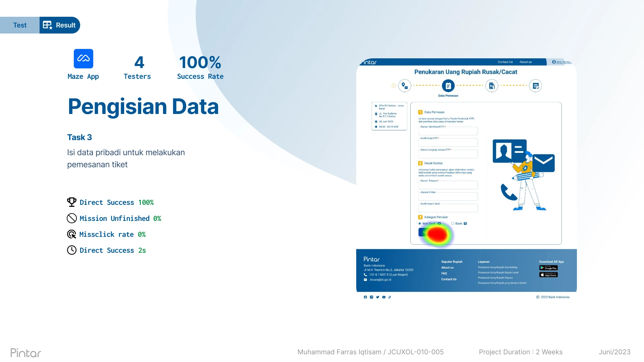644x362 pixels.
Task: Click About us in the top header
Action: (526, 62)
